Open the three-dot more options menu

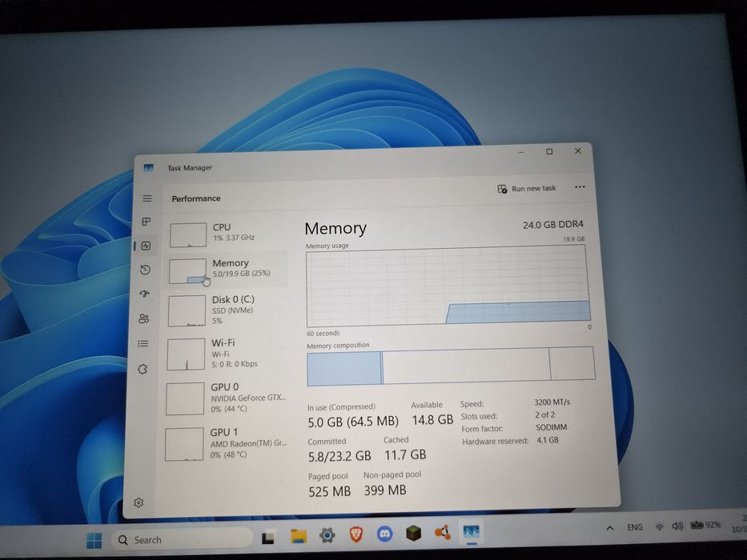pos(580,187)
